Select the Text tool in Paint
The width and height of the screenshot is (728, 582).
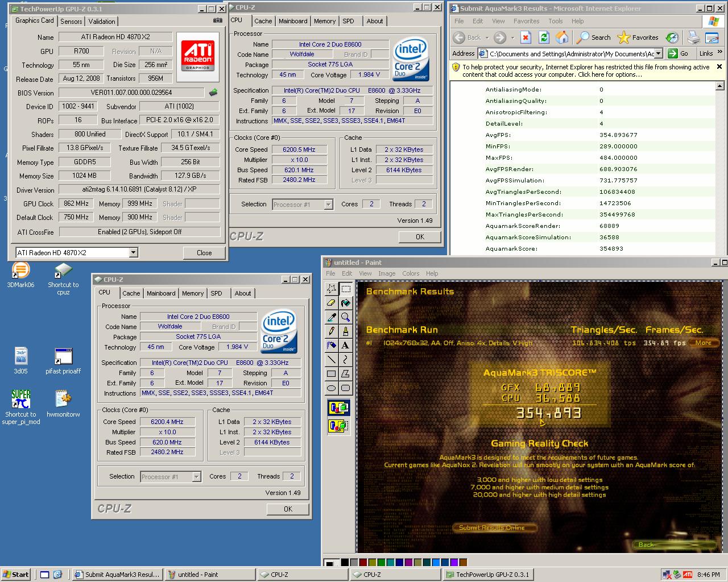pyautogui.click(x=345, y=345)
